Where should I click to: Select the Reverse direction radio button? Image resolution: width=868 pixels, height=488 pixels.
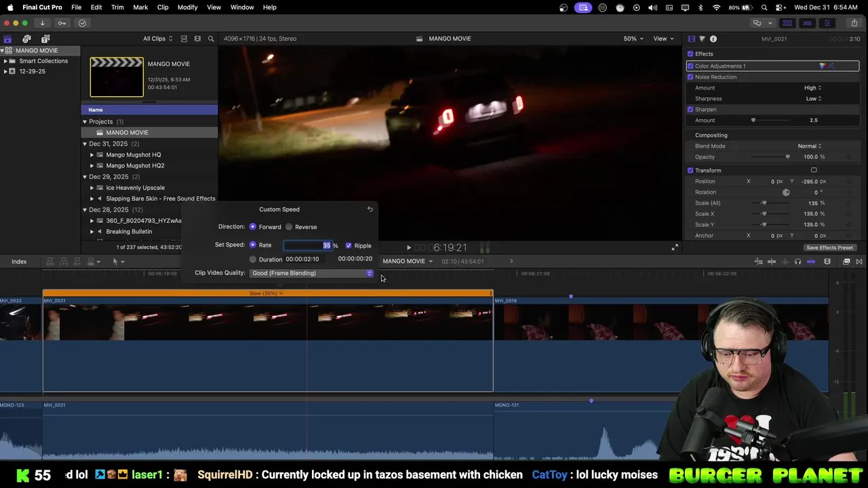click(x=289, y=227)
